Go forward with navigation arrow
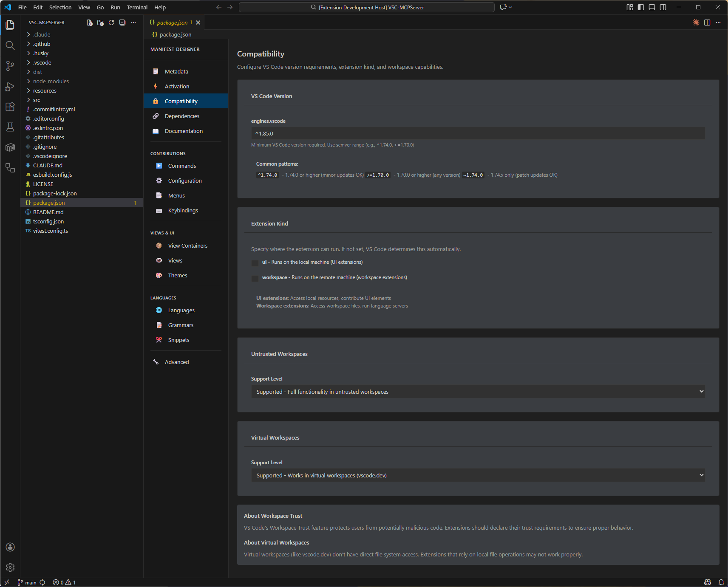Screen dimensions: 728x587 tap(230, 7)
